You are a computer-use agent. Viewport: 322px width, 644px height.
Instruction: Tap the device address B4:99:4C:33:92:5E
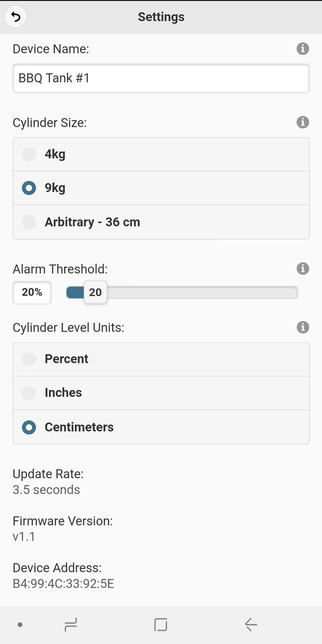tap(63, 584)
